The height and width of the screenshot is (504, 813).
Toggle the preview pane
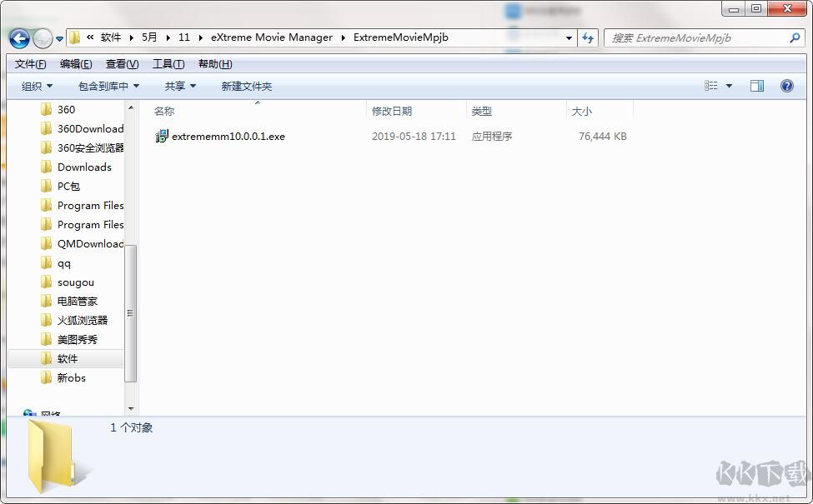pyautogui.click(x=757, y=86)
